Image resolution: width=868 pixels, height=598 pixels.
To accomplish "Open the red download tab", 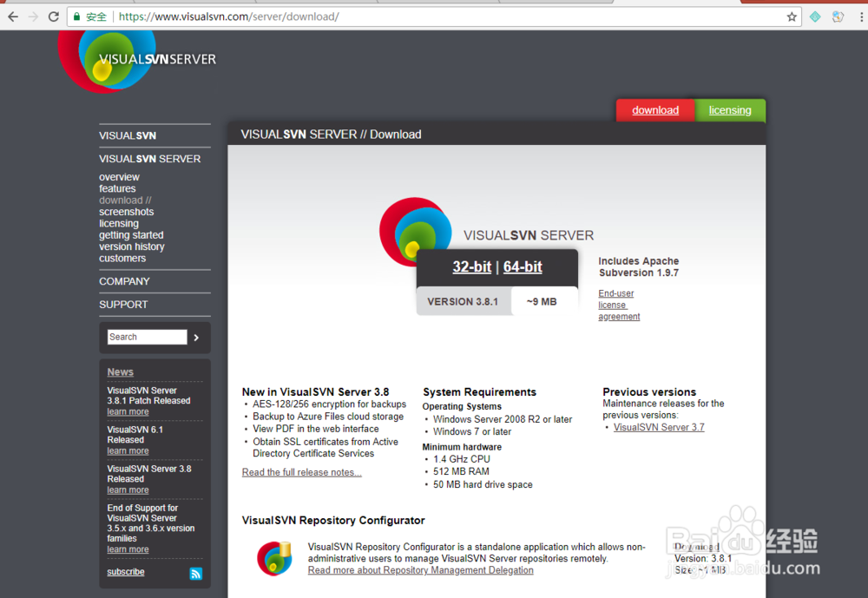I will (x=655, y=110).
